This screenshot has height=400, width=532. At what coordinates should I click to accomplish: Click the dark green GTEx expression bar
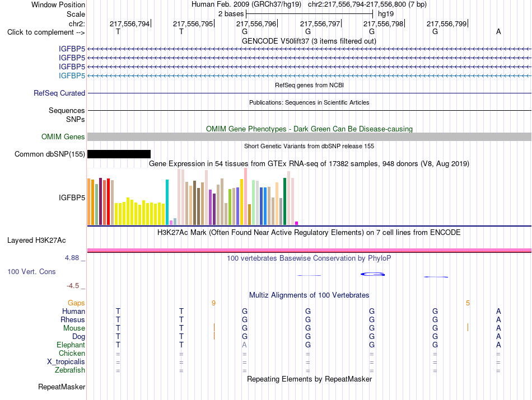[284, 201]
